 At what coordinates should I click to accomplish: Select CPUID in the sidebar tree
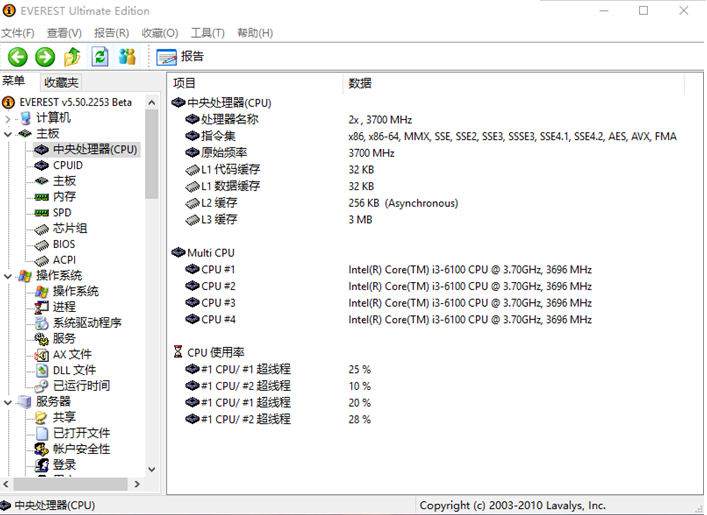[67, 165]
